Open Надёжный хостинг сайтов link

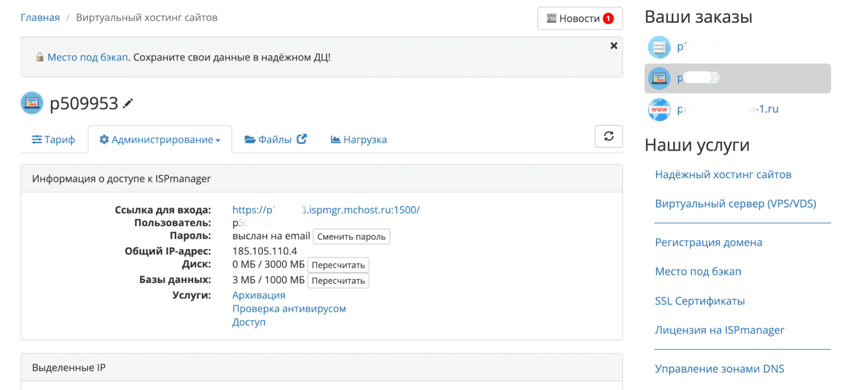pos(723,174)
